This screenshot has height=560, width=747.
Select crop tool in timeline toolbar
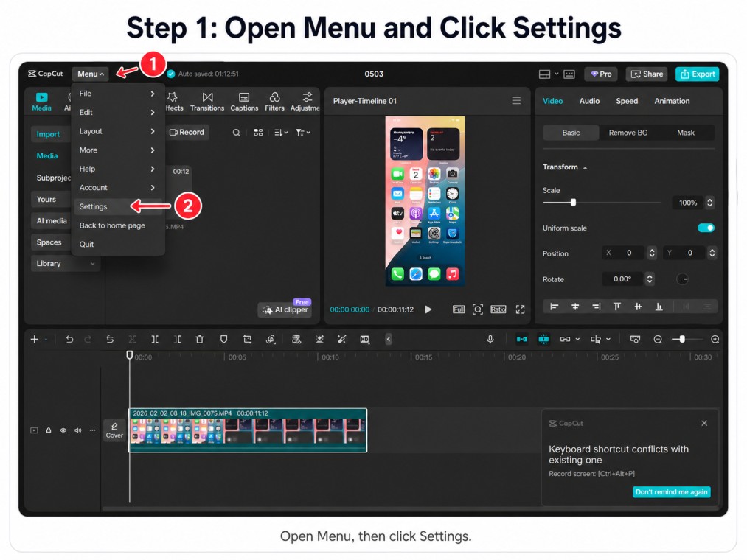tap(247, 339)
